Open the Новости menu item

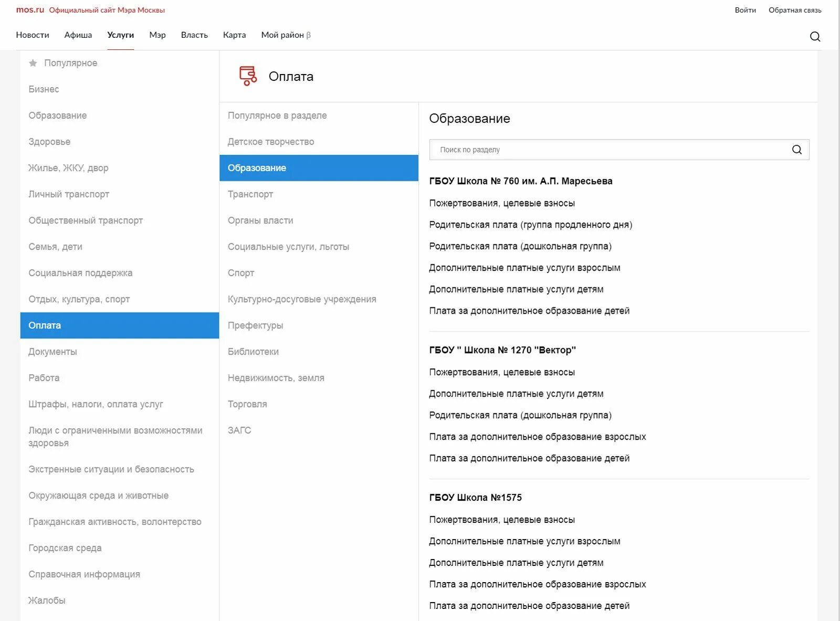33,35
